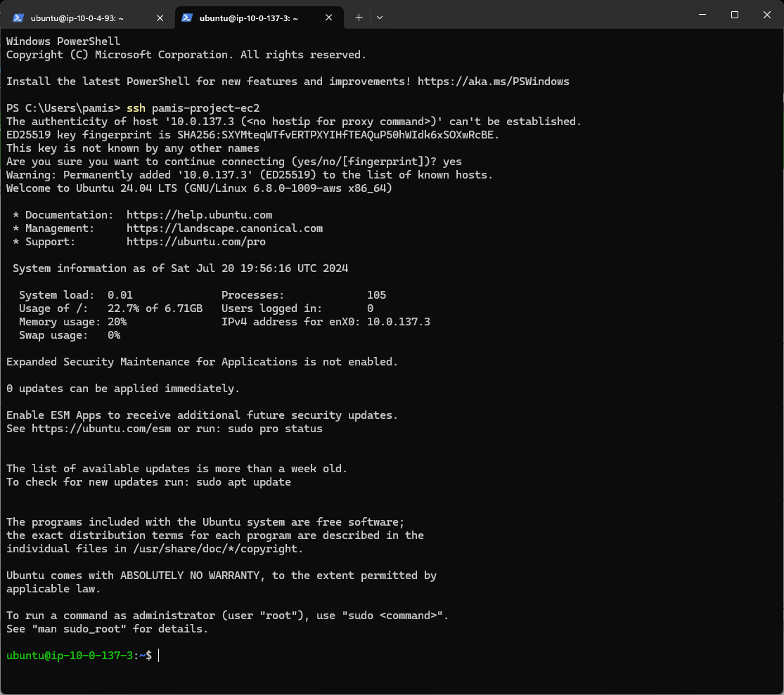Open the https://ubuntu.com/pro support link
This screenshot has width=784, height=695.
[x=196, y=242]
